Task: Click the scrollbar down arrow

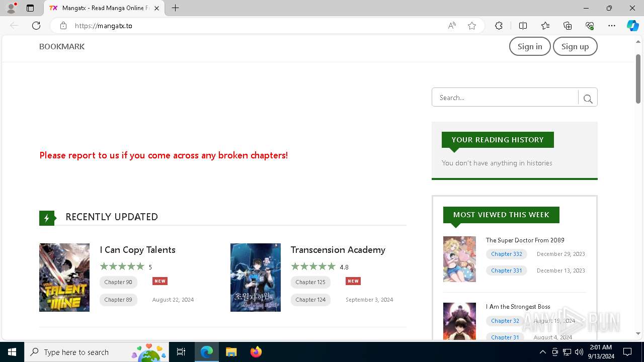Action: coord(638,333)
